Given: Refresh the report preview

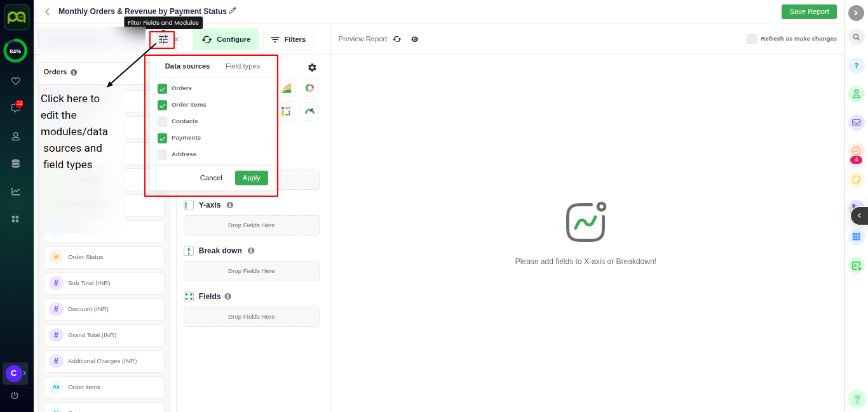Looking at the screenshot, I should (x=397, y=39).
